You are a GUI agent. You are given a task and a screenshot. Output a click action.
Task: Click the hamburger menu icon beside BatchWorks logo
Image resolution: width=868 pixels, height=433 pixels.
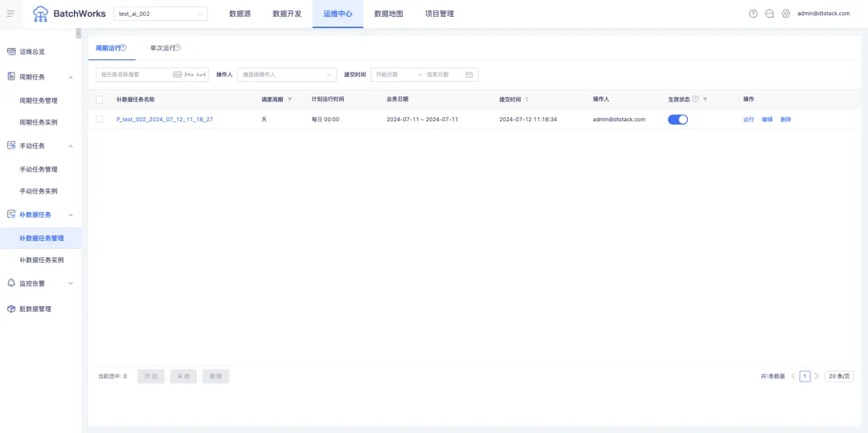10,14
